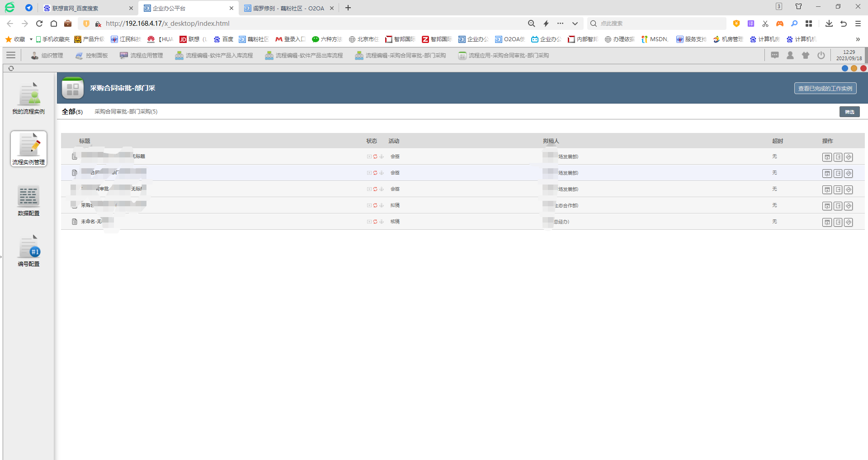Open a new browser tab with plus
Screen dimensions: 868x460
(348, 8)
